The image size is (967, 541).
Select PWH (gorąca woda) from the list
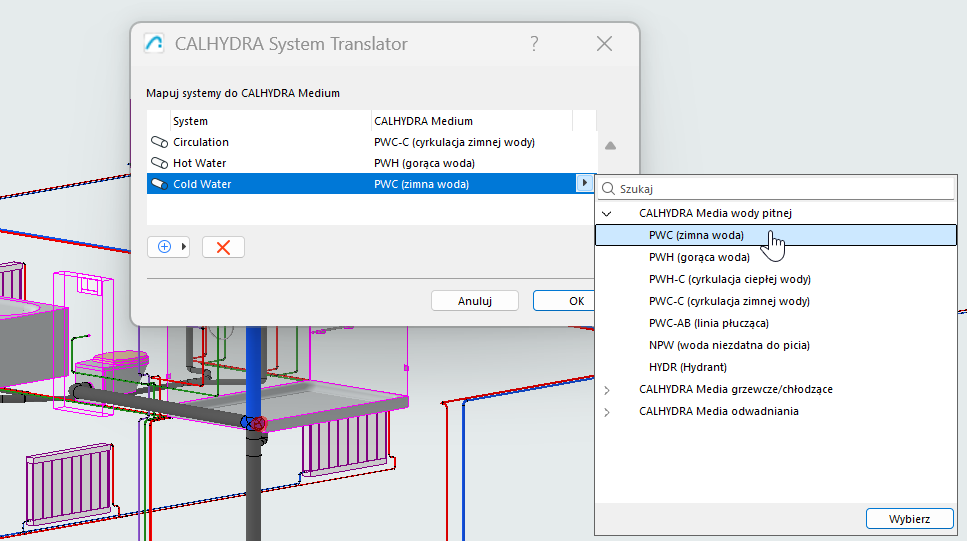698,257
